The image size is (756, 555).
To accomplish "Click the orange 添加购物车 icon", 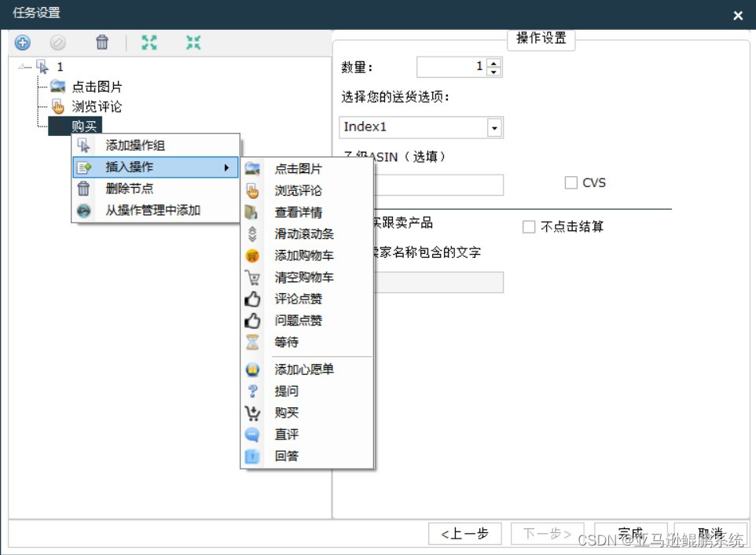I will click(252, 255).
